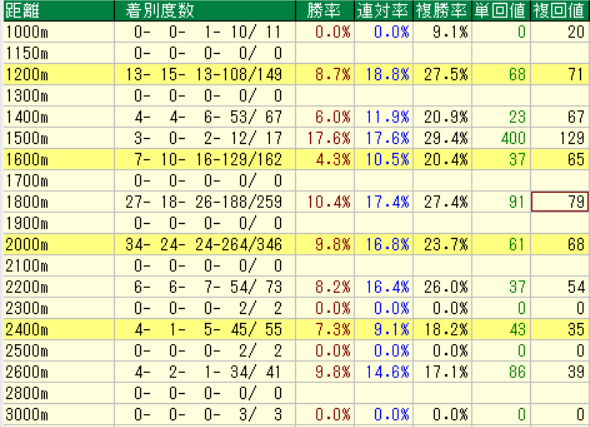Click the 27.5% 複勝率 cell
Screen dimensions: 590x427
point(442,74)
